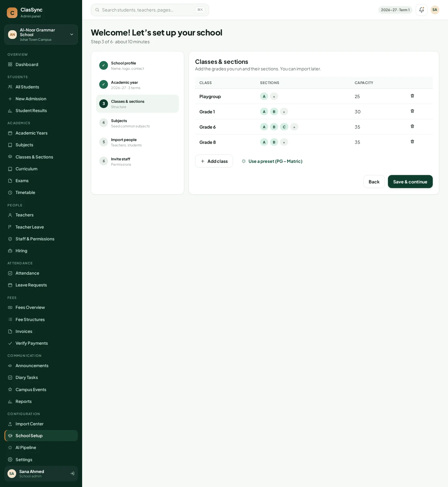Focus the search students, teachers, pages field
Viewport: 448px width, 487px height.
150,10
